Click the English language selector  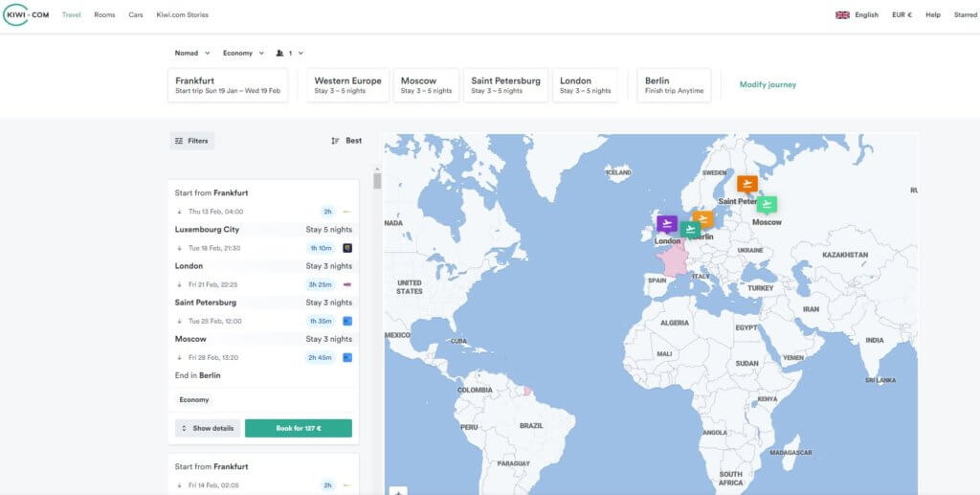point(866,15)
